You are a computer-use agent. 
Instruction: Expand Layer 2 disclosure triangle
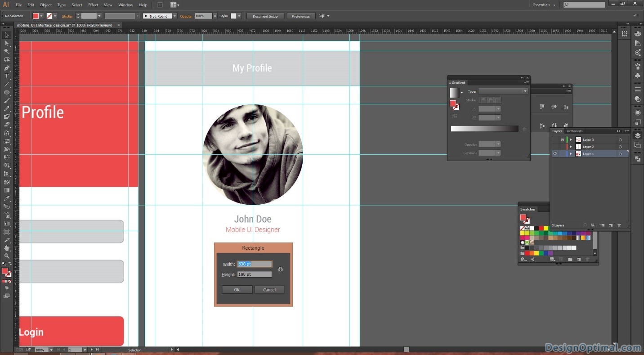(x=571, y=147)
